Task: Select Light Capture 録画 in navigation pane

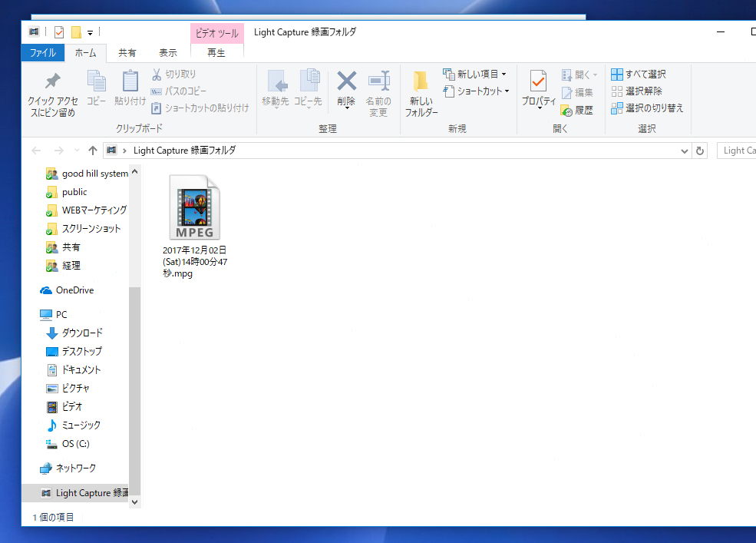Action: click(76, 493)
